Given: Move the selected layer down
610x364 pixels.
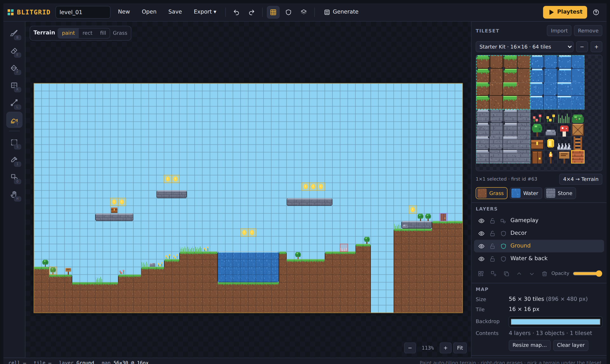Looking at the screenshot, I should pos(532,273).
